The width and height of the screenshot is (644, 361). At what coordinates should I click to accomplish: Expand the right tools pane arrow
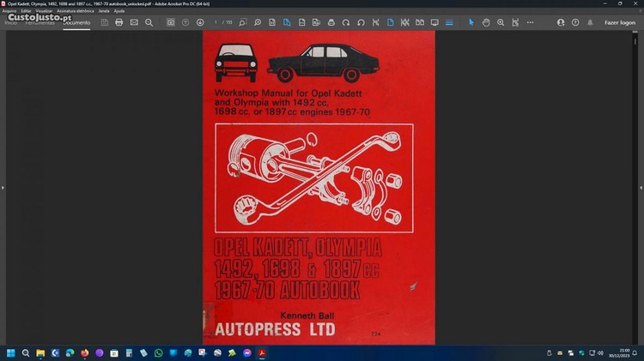(x=640, y=187)
